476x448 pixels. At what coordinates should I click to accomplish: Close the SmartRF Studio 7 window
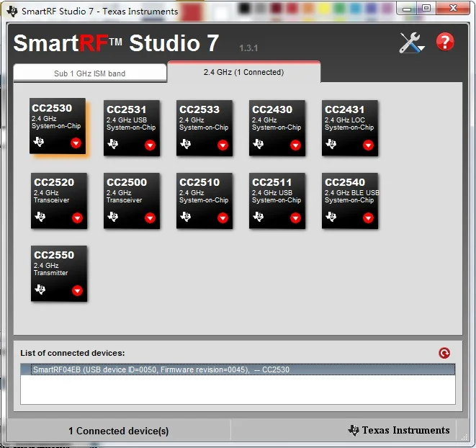453,9
